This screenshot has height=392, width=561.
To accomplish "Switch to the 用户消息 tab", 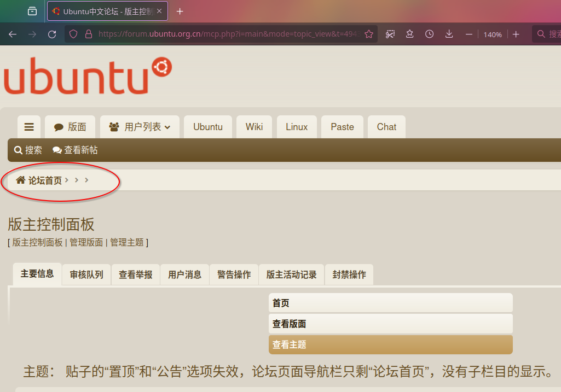I will (x=184, y=274).
